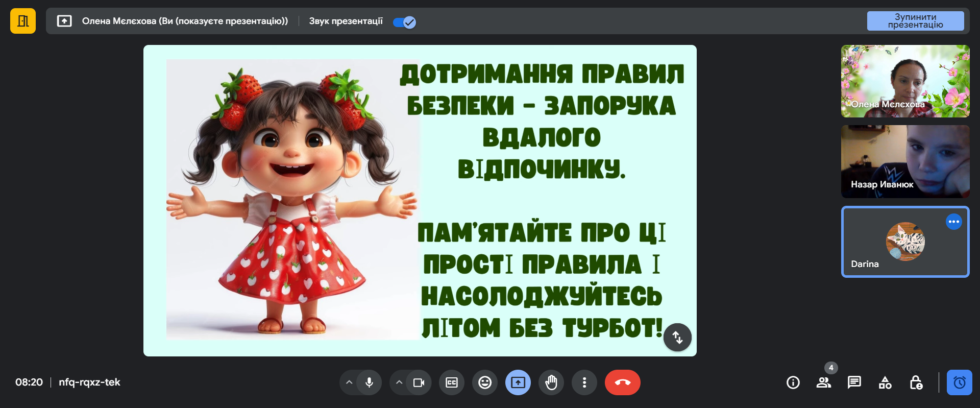This screenshot has height=408, width=980.
Task: Open more options three-dot menu
Action: pos(584,382)
